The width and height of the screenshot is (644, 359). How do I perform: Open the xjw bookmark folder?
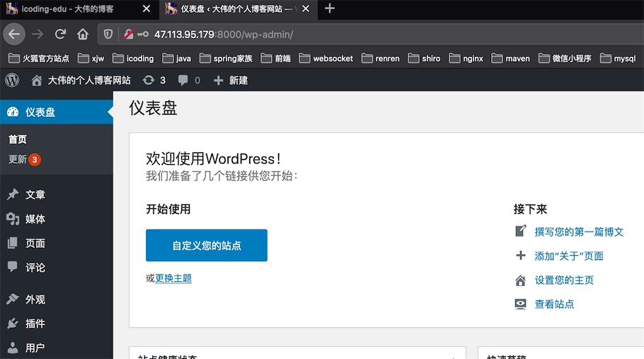(91, 58)
